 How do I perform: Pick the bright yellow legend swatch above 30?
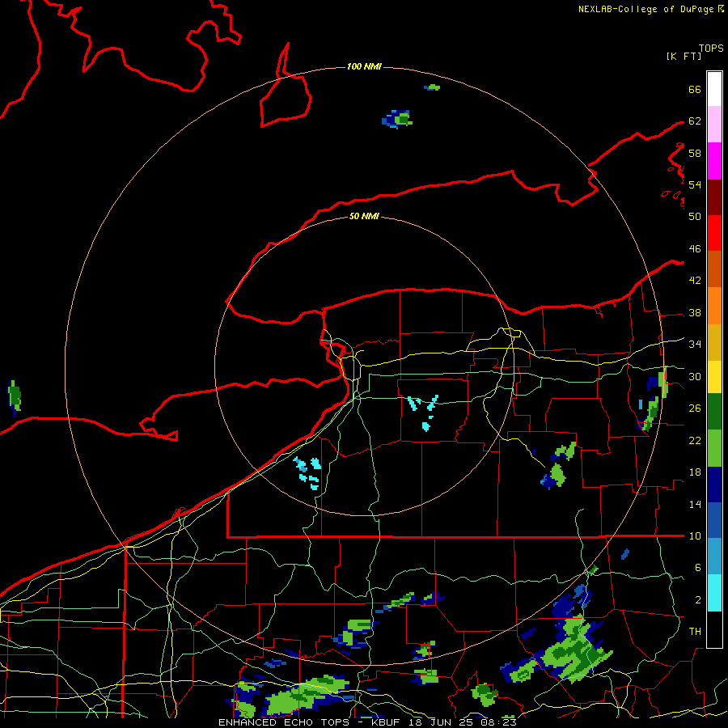coord(714,376)
